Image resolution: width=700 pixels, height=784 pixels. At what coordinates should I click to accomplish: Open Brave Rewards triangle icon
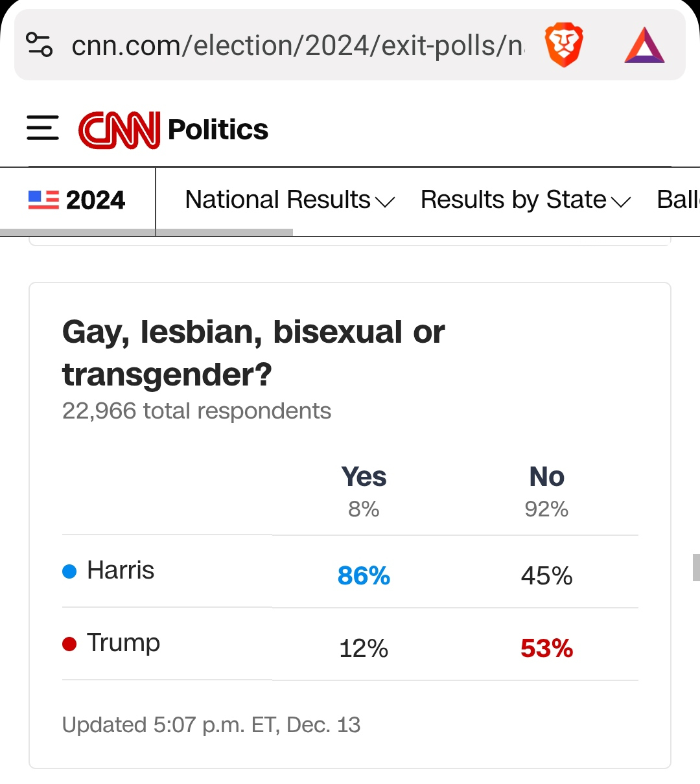point(644,45)
